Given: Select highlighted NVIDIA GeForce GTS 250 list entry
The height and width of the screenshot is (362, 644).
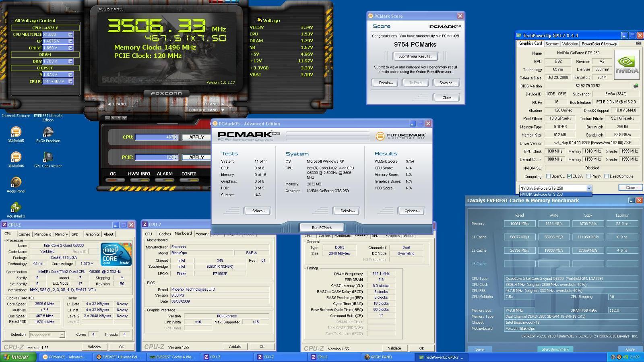Looking at the screenshot, I should [555, 194].
